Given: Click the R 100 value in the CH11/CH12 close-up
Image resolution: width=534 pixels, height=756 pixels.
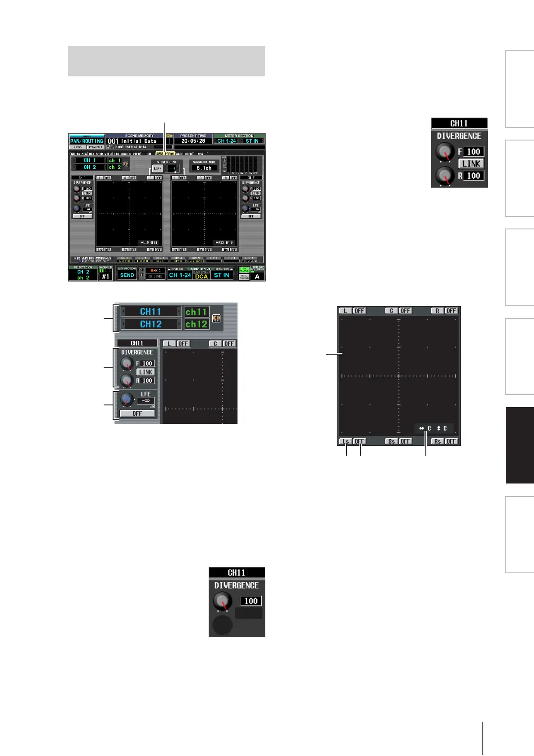Looking at the screenshot, I should [148, 380].
